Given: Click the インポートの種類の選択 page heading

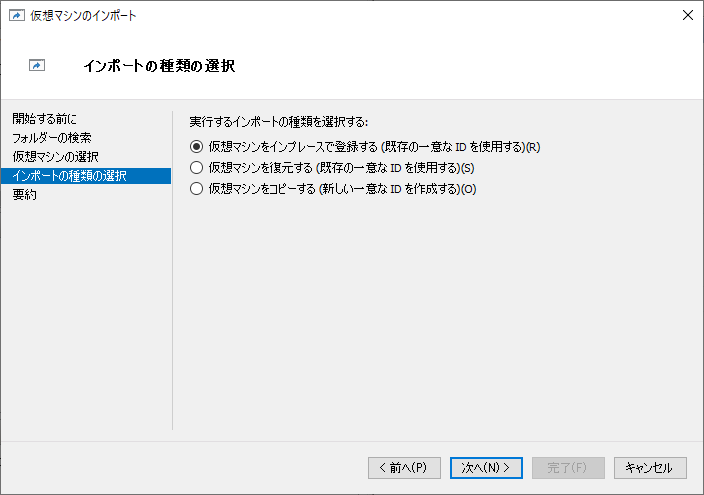Looking at the screenshot, I should 159,66.
